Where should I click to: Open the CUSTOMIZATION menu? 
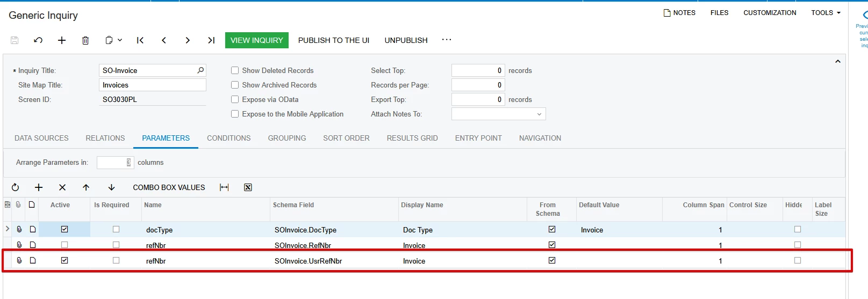tap(770, 12)
